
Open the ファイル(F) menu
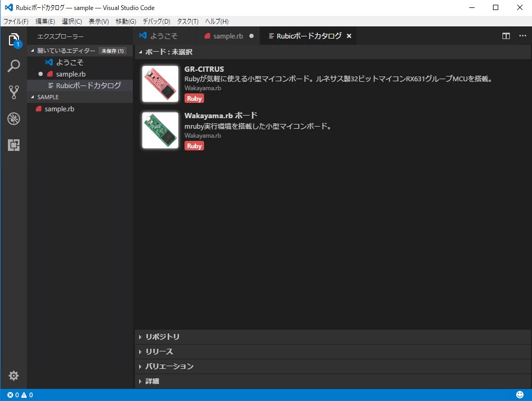pos(16,22)
